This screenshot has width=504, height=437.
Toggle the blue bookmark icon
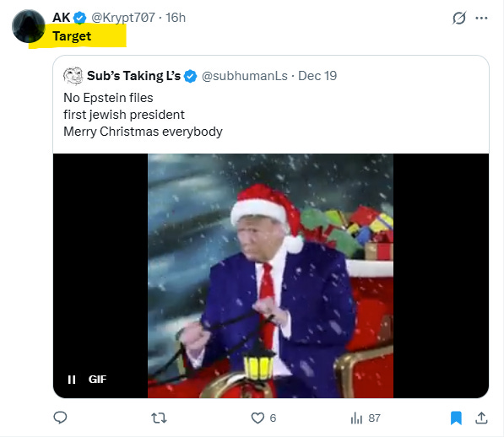(x=456, y=418)
